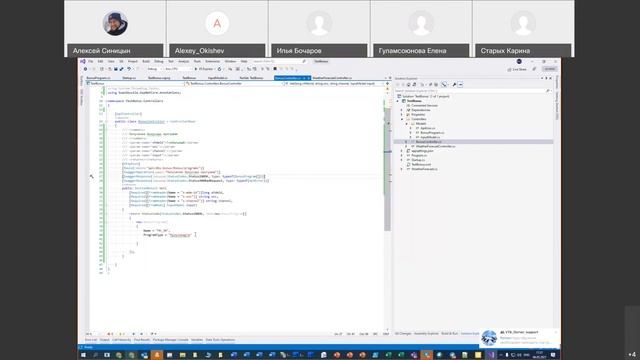
Task: Open the Assembly Explorer panel tab
Action: click(x=426, y=333)
